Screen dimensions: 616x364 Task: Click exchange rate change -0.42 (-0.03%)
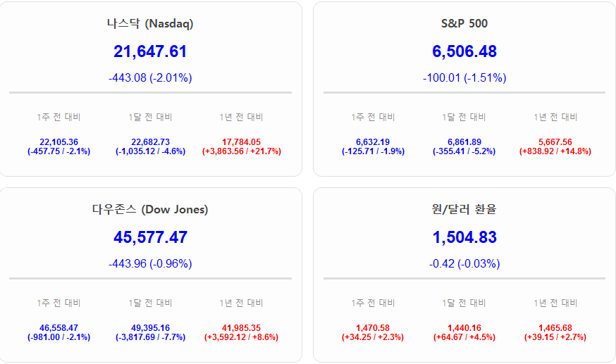click(x=464, y=263)
